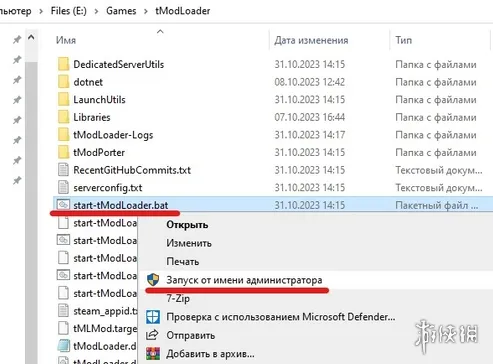The width and height of the screenshot is (493, 364).
Task: Click the Microsoft Defender shield icon
Action: point(153,317)
